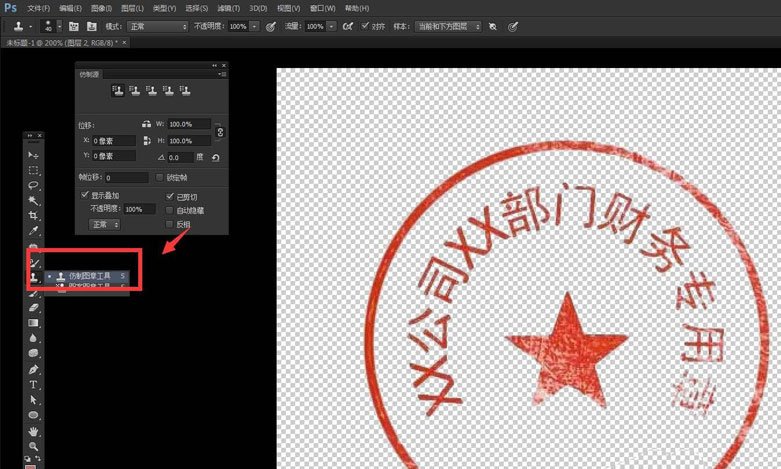Choose the Horizontal Type tool
The height and width of the screenshot is (469, 781).
(33, 384)
